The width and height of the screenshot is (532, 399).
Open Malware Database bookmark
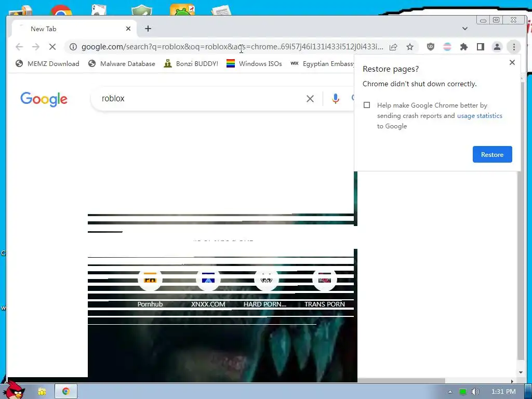[x=122, y=63]
